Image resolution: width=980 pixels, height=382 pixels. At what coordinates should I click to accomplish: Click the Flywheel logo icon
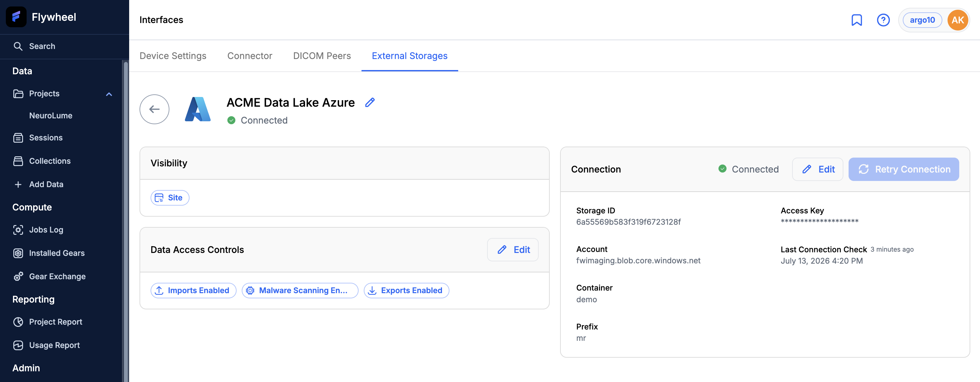[16, 17]
